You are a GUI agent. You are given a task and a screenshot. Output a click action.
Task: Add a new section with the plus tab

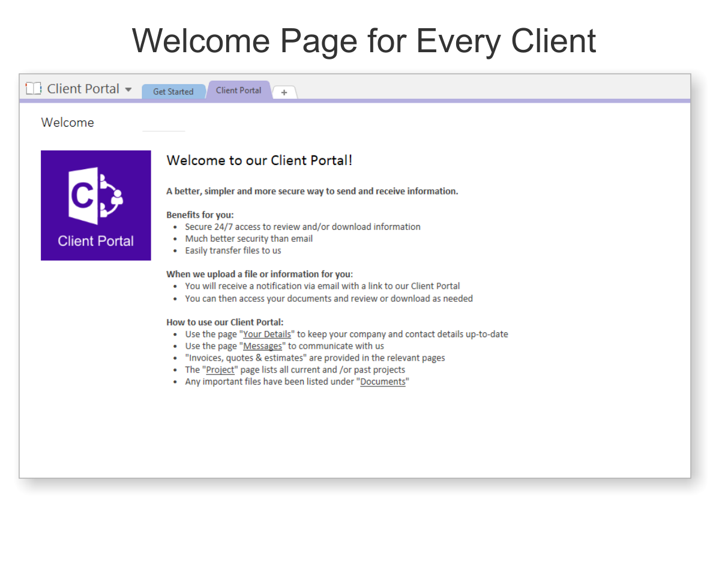[284, 92]
